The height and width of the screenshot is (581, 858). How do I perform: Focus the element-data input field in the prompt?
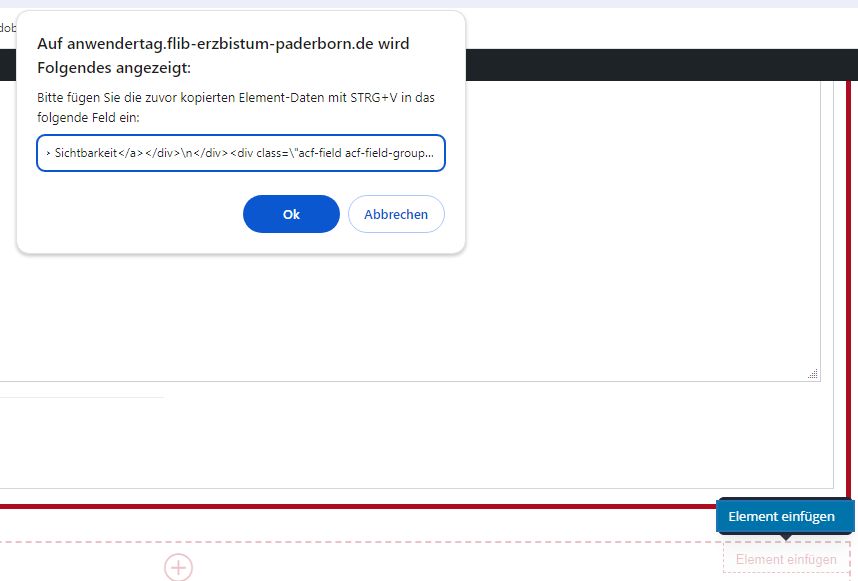(241, 154)
